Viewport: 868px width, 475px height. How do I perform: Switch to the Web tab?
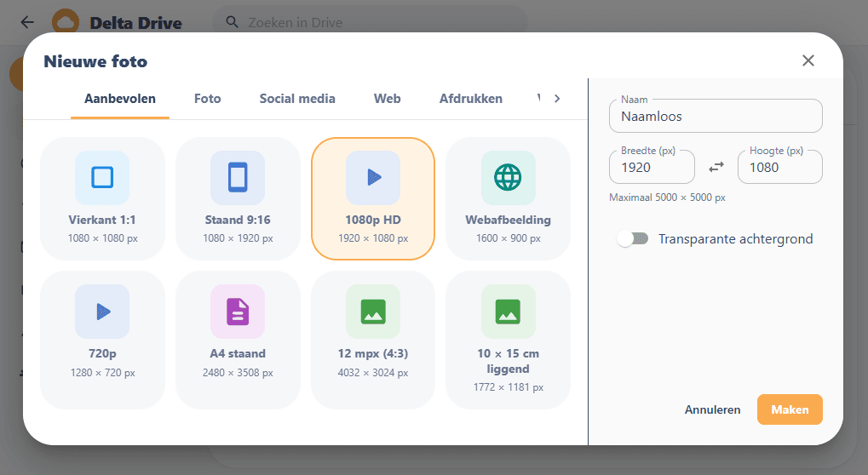[x=387, y=99]
